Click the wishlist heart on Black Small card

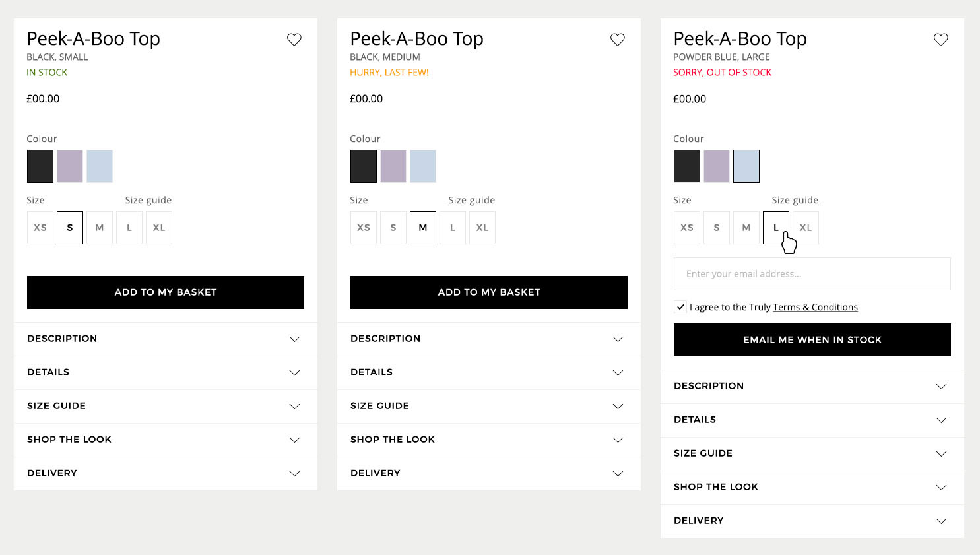tap(294, 40)
